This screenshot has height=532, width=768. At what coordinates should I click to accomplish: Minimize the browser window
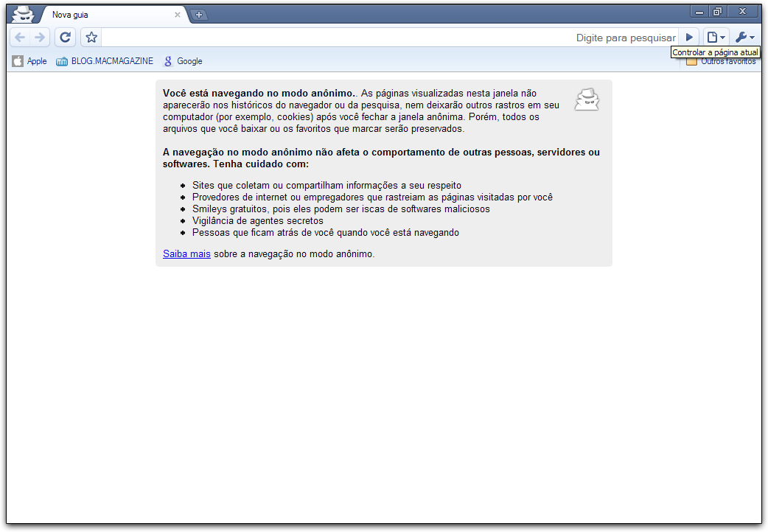(x=699, y=12)
